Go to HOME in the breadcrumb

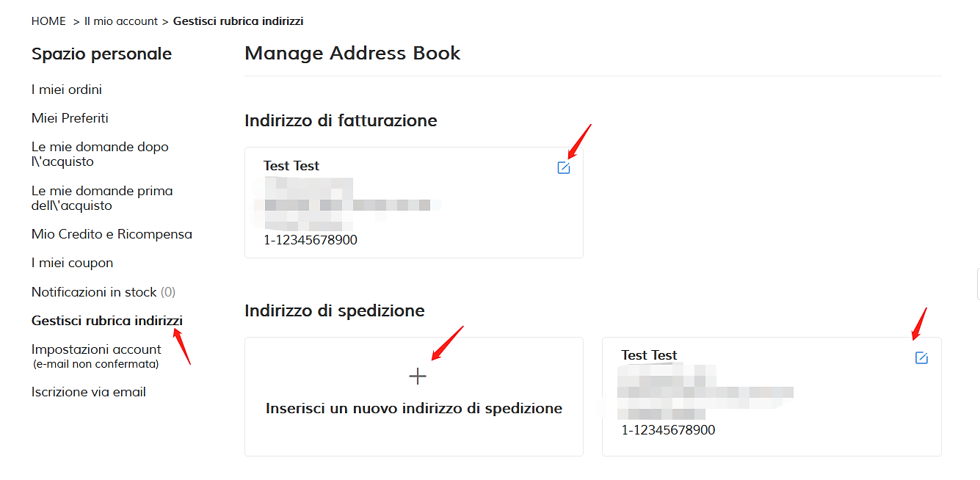coord(48,21)
